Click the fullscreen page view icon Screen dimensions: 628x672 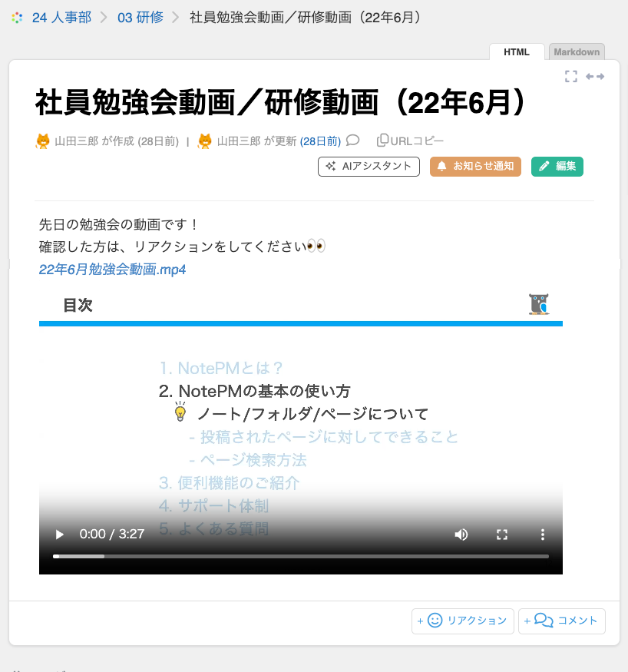(x=571, y=76)
